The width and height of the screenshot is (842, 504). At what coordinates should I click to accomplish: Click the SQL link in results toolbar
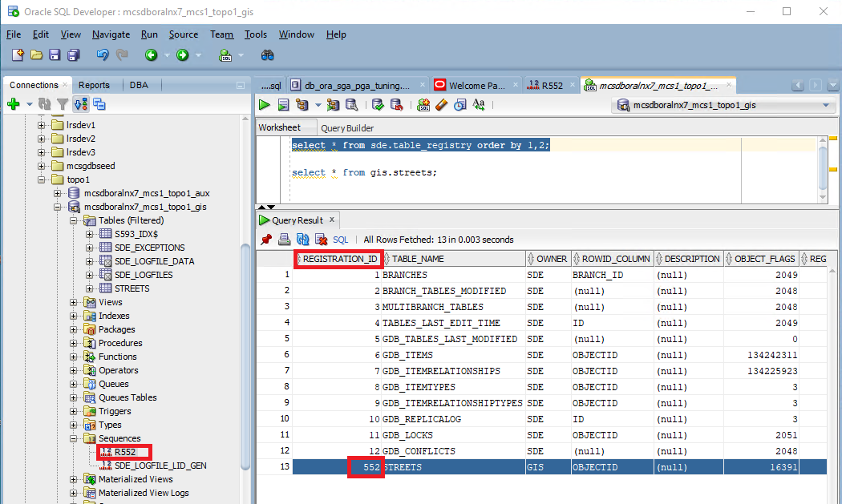[340, 239]
